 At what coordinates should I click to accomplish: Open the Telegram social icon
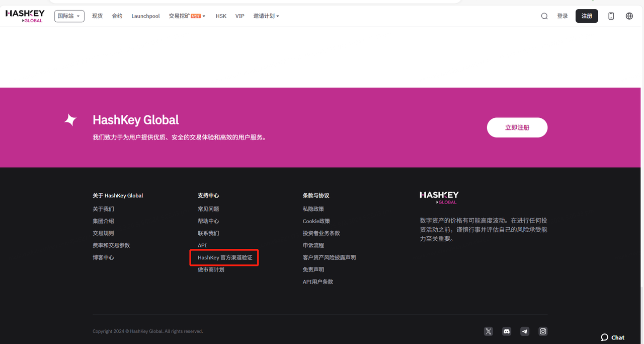(525, 331)
